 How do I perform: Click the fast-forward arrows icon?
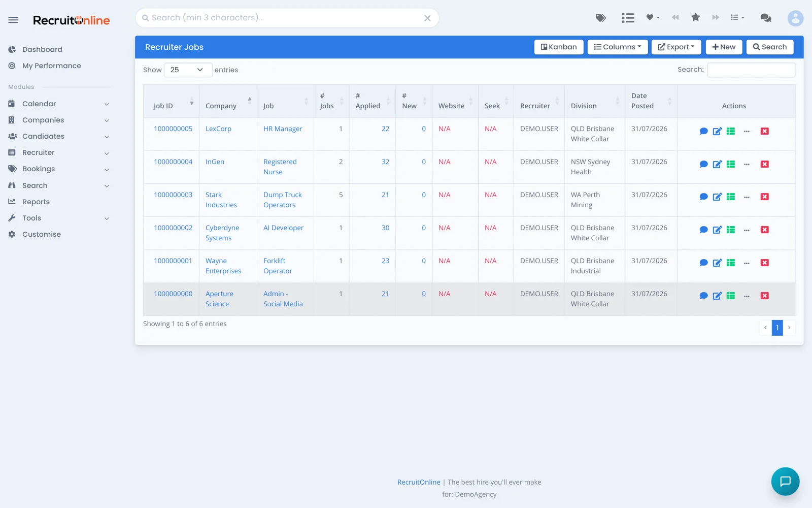coord(716,18)
